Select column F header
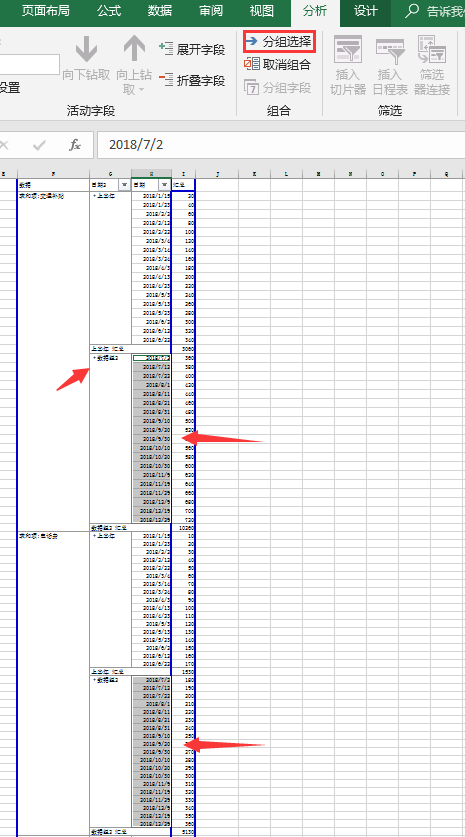Viewport: 465px width, 837px height. click(x=53, y=174)
